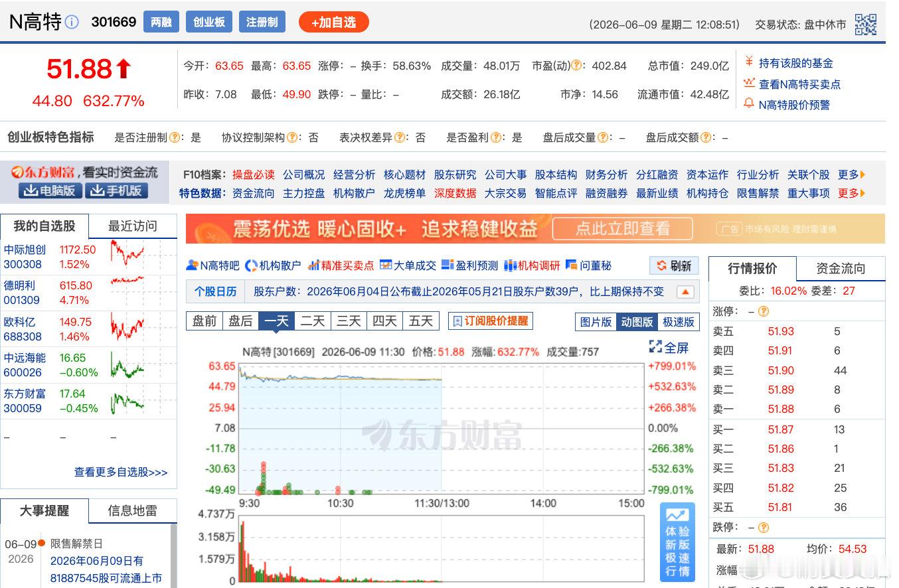Expand the 个股日历 orange arrow
Screen dimensions: 899x588
tap(686, 292)
